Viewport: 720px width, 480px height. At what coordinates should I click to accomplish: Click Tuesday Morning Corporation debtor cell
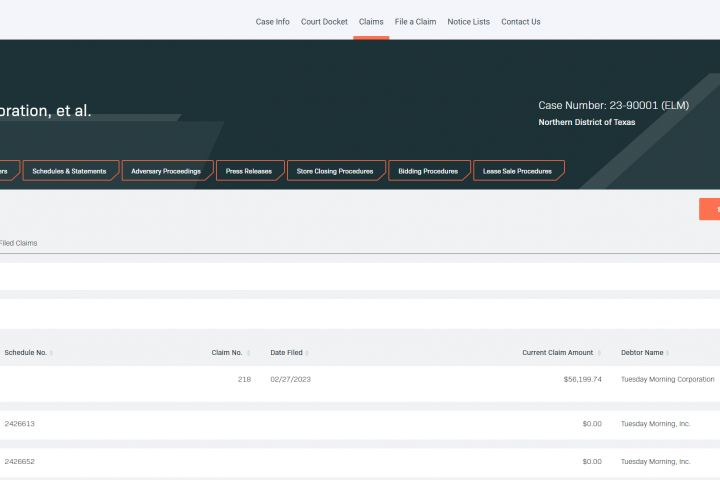click(x=668, y=379)
